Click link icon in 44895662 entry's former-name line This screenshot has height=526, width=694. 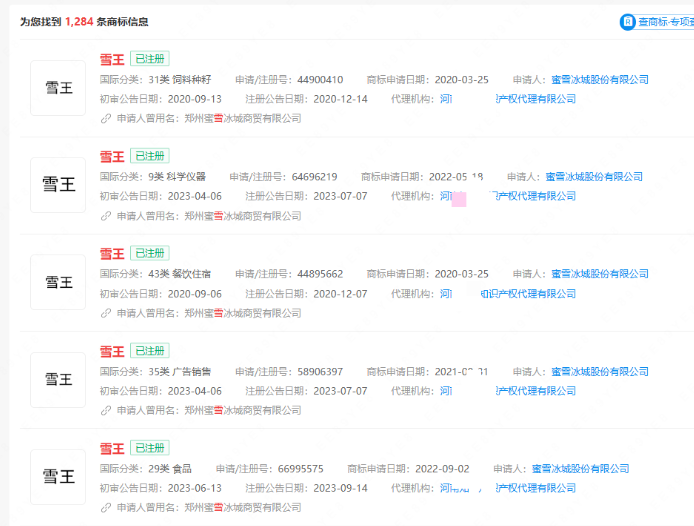pos(105,313)
